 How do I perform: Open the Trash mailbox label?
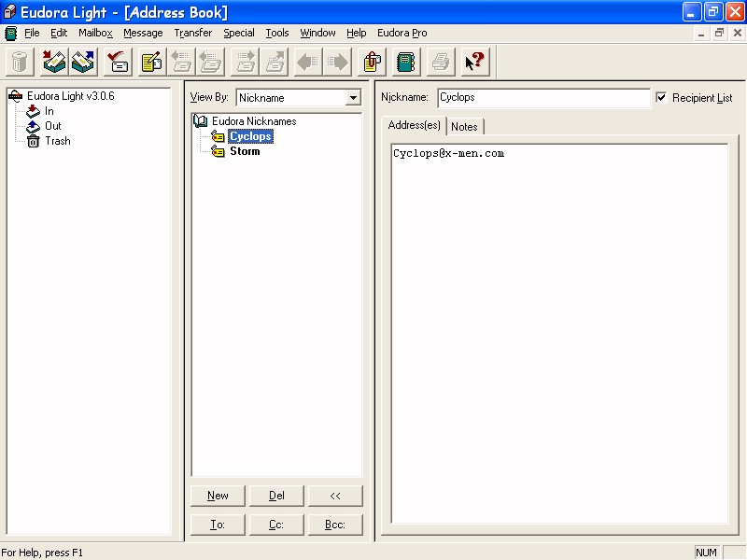coord(58,142)
